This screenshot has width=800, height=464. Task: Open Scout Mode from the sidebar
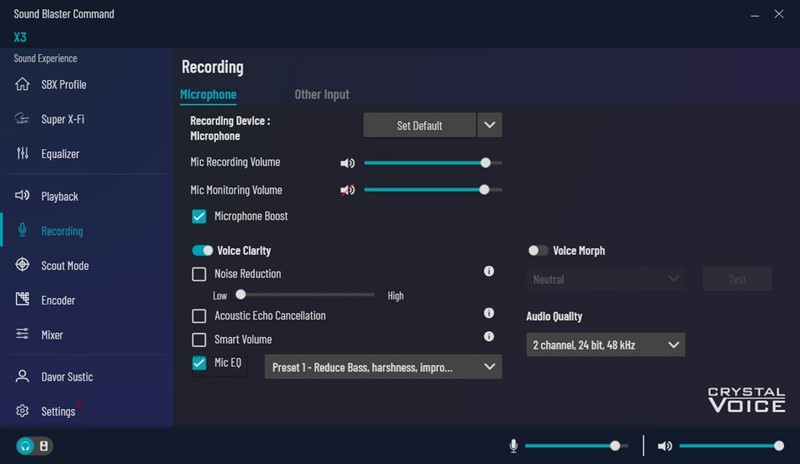click(64, 266)
